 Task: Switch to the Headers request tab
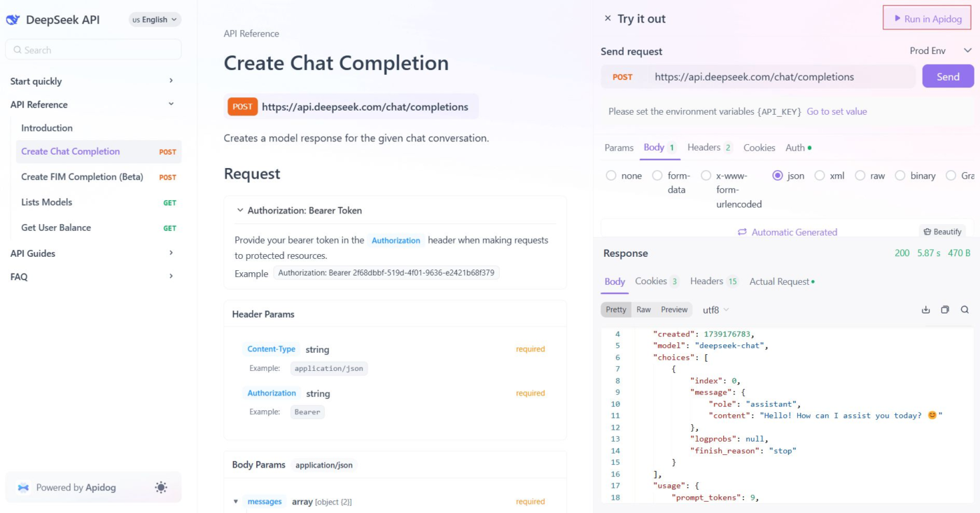pyautogui.click(x=704, y=148)
